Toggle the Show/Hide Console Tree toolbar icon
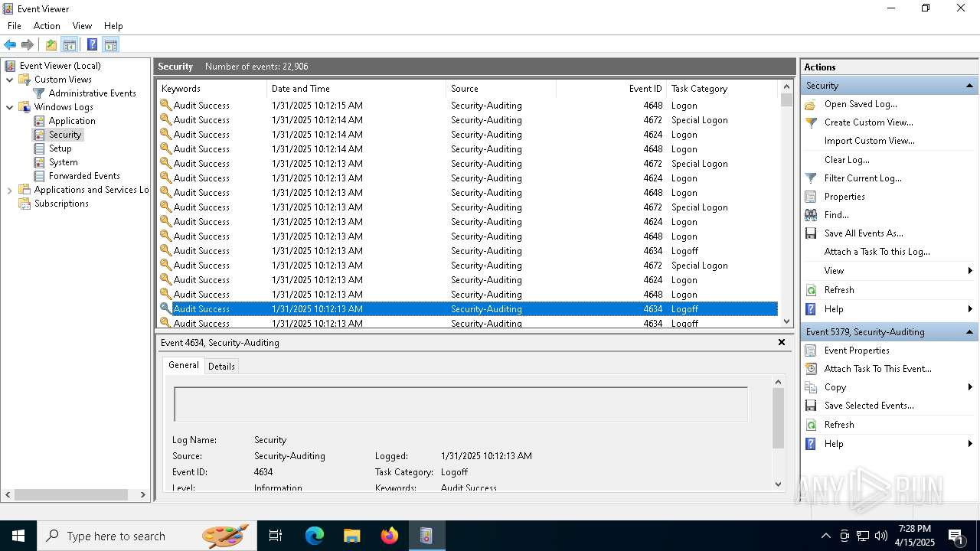 click(x=70, y=44)
